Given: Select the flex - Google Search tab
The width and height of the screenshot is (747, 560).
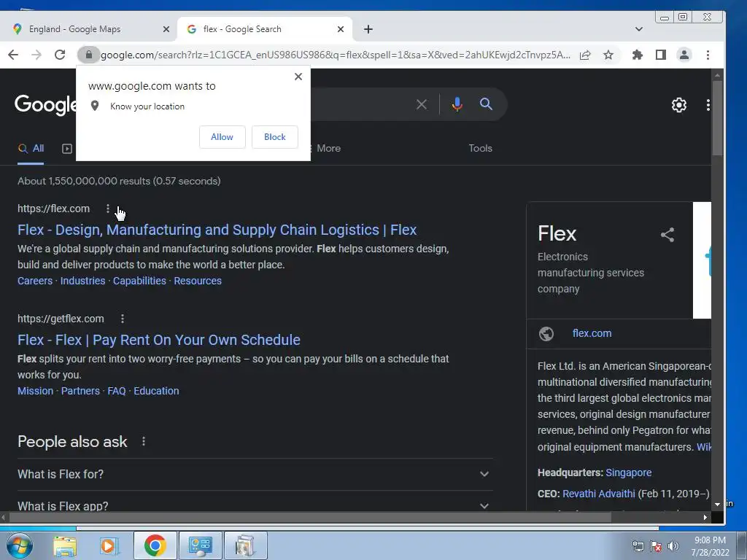Looking at the screenshot, I should [x=265, y=29].
